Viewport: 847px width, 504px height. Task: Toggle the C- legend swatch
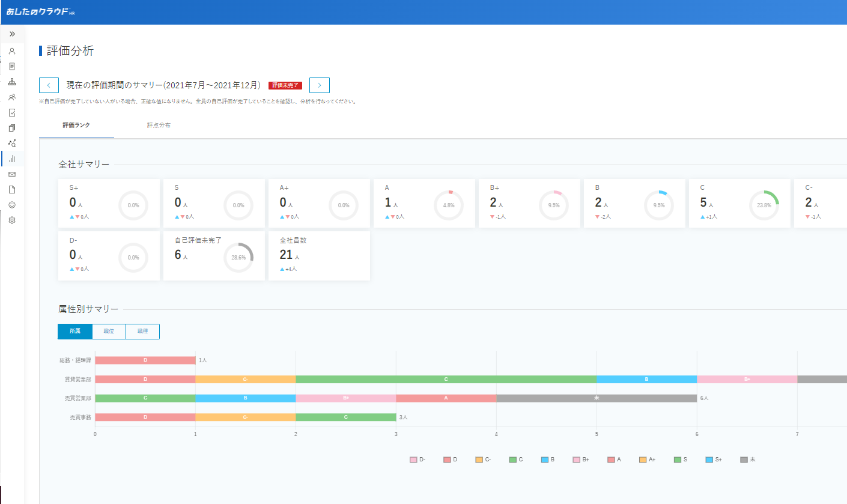tap(479, 460)
